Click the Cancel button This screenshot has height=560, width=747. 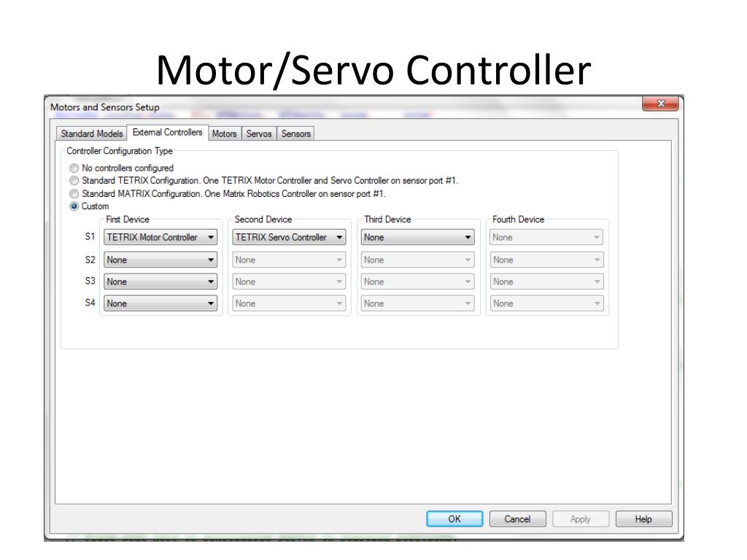coord(517,519)
